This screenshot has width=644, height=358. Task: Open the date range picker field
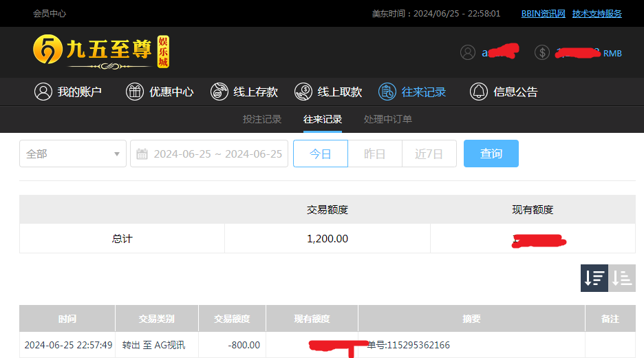217,154
